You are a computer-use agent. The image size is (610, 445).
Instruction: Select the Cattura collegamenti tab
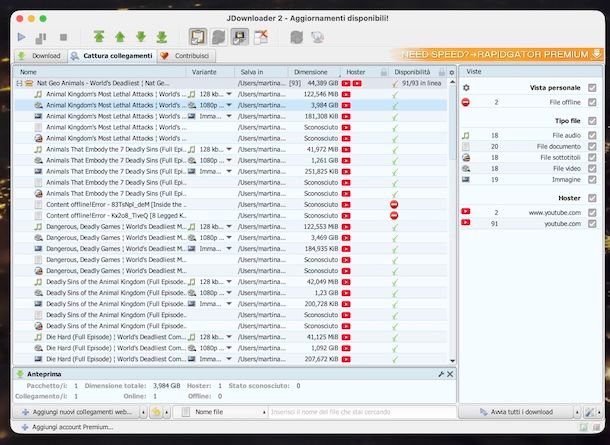pyautogui.click(x=112, y=56)
